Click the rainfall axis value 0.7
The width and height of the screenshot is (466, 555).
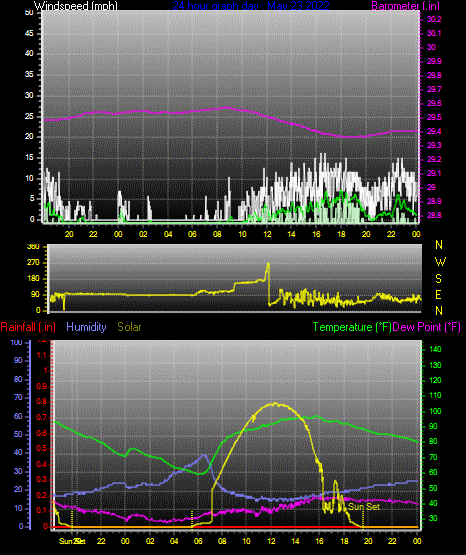point(42,418)
